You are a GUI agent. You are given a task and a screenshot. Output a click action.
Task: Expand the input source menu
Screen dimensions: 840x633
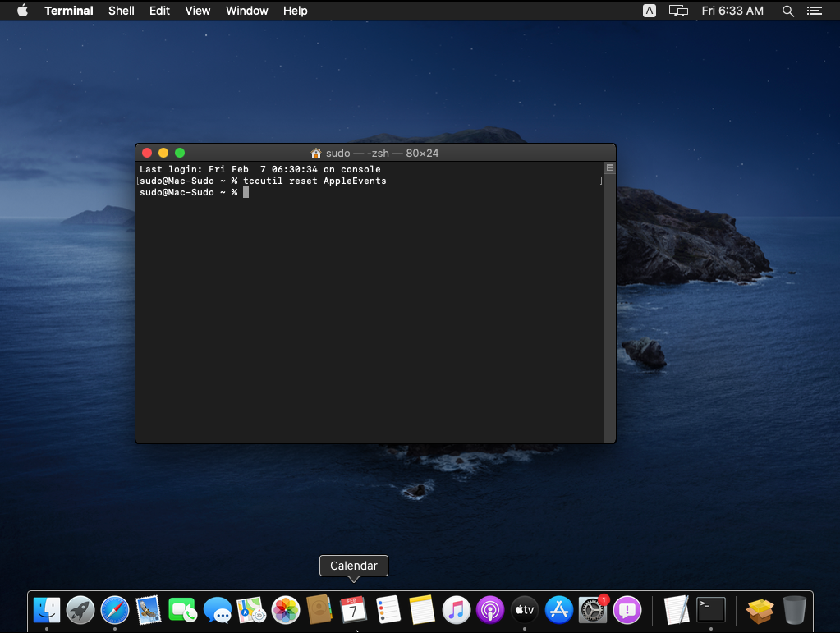coord(650,11)
